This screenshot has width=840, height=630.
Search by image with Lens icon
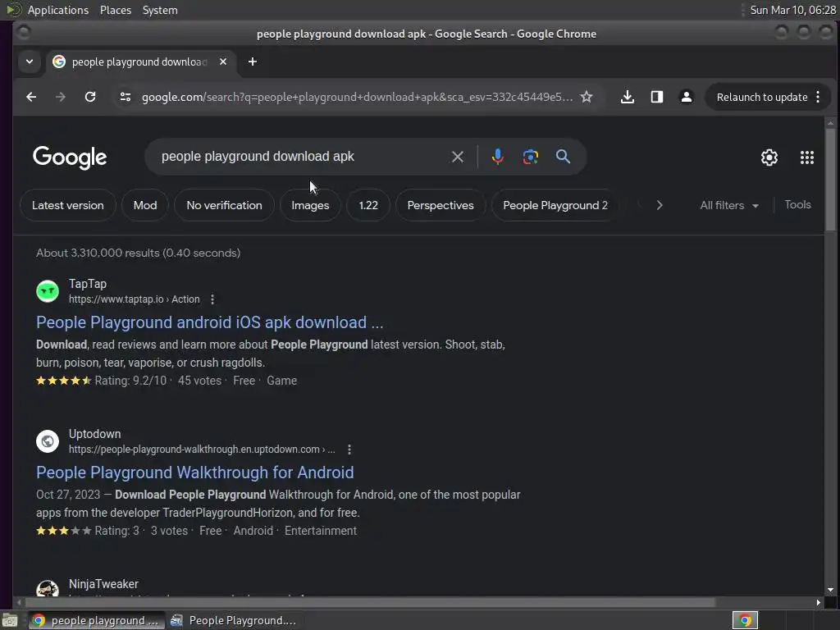[x=531, y=157]
